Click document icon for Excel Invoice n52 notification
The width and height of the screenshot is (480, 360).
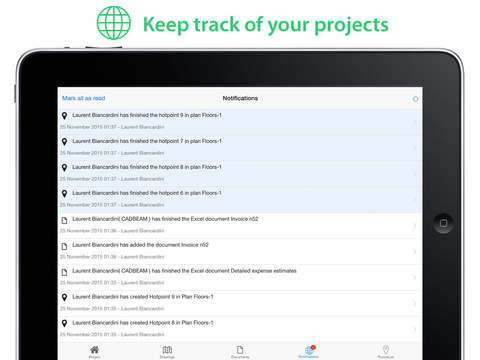[x=64, y=220]
